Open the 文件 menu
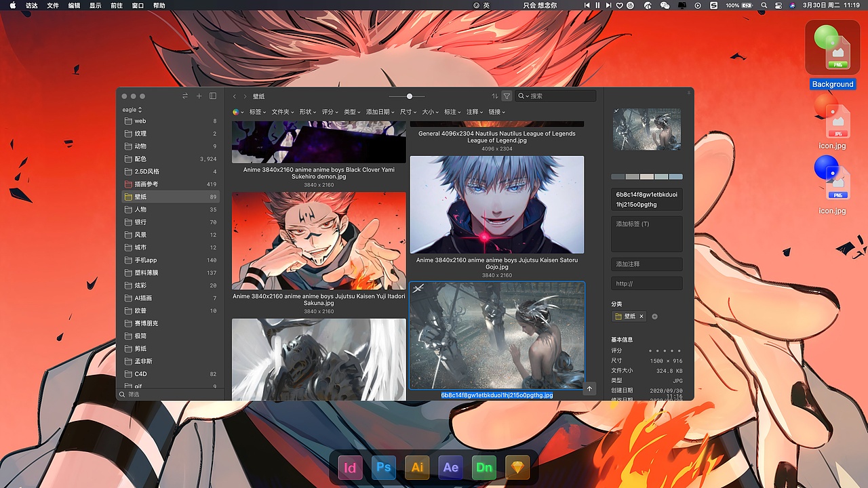This screenshot has width=868, height=488. 53,5
